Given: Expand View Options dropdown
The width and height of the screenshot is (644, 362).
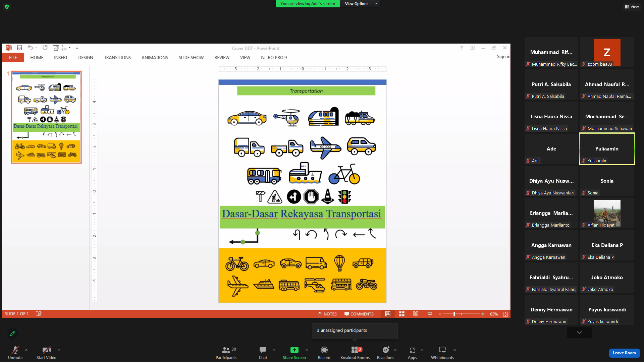Looking at the screenshot, I should 361,4.
